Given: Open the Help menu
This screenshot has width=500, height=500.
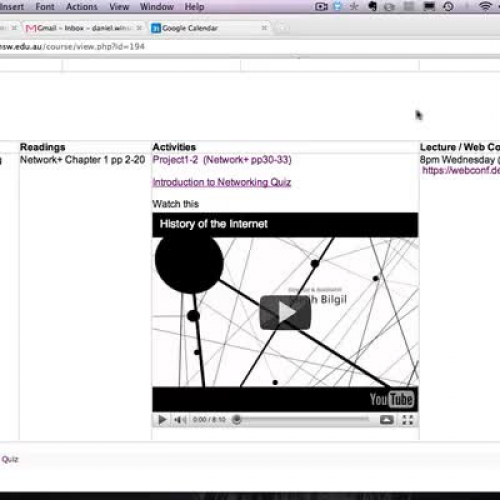Looking at the screenshot, I should pyautogui.click(x=194, y=7).
